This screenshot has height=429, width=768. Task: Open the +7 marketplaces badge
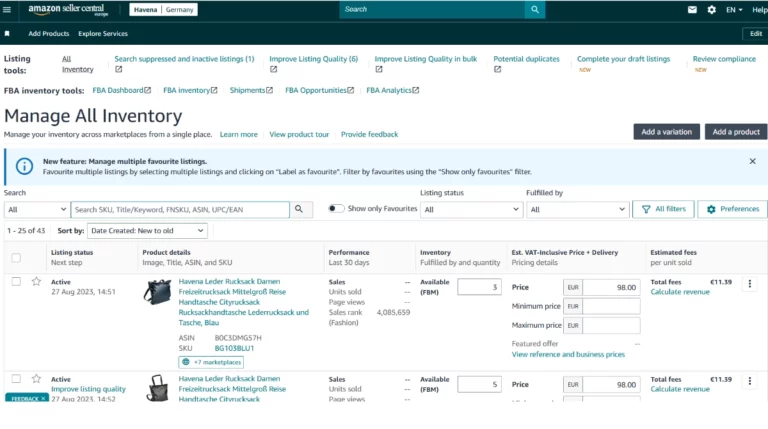point(211,361)
